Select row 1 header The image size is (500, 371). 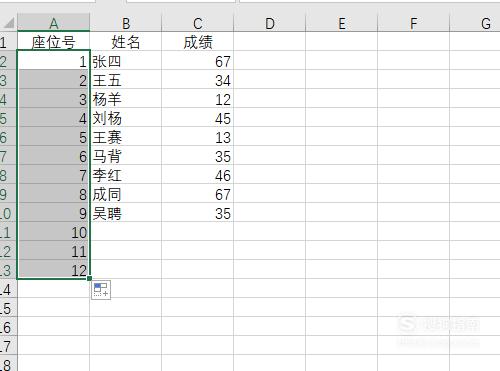pyautogui.click(x=8, y=41)
